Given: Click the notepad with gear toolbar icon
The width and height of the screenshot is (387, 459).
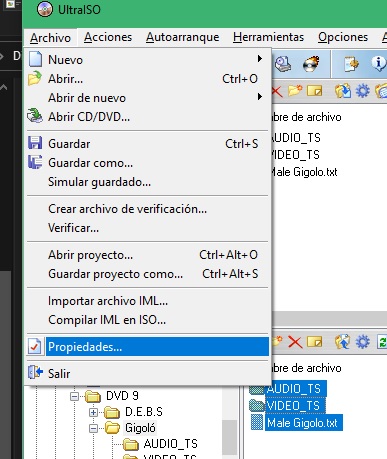Looking at the screenshot, I should point(351,64).
